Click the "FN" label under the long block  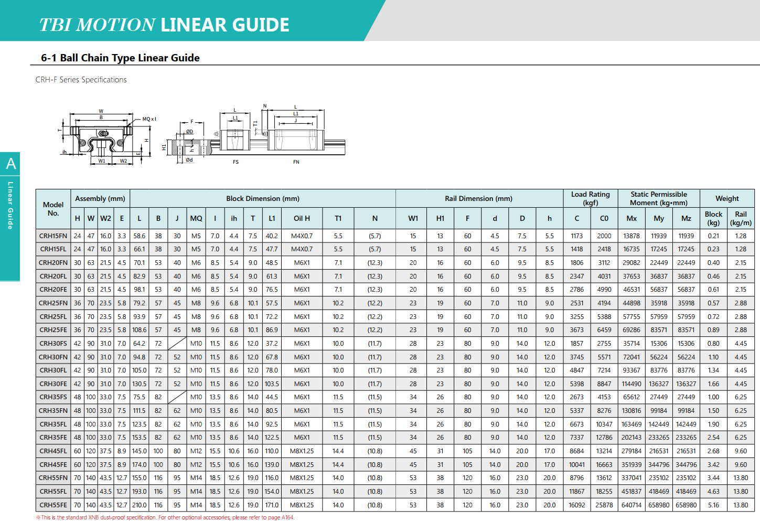296,162
